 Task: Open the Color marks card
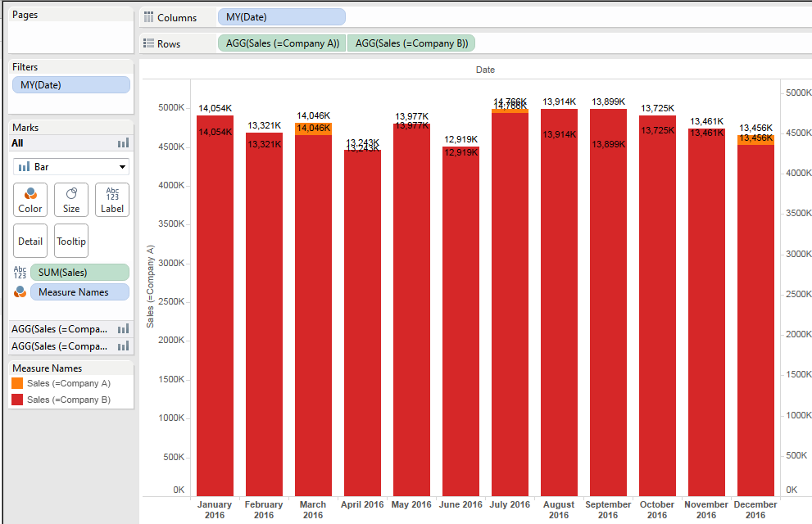point(30,200)
